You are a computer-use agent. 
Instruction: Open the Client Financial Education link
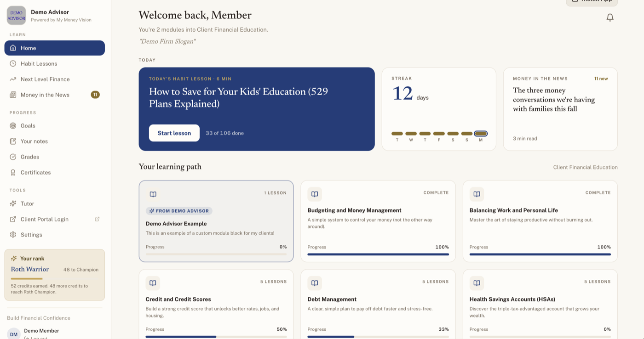585,167
